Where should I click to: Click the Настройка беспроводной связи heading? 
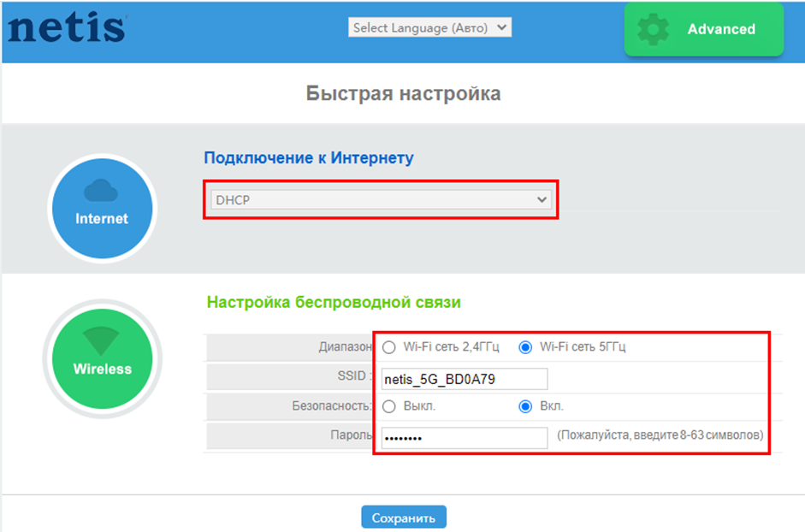tap(334, 302)
